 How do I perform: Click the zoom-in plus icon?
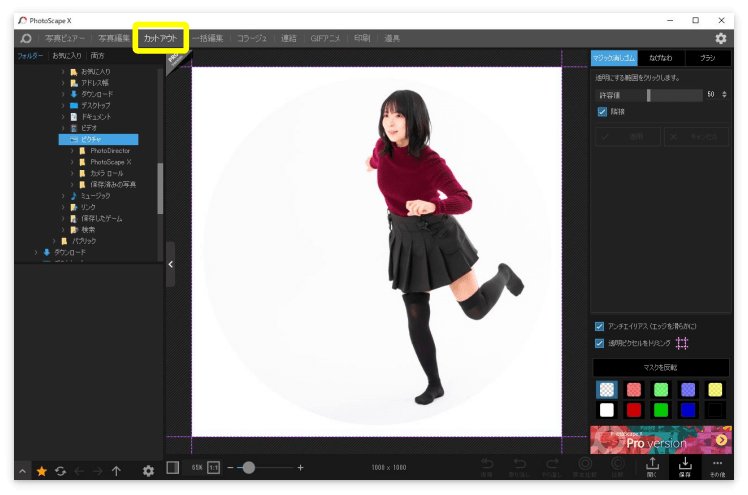click(x=301, y=468)
